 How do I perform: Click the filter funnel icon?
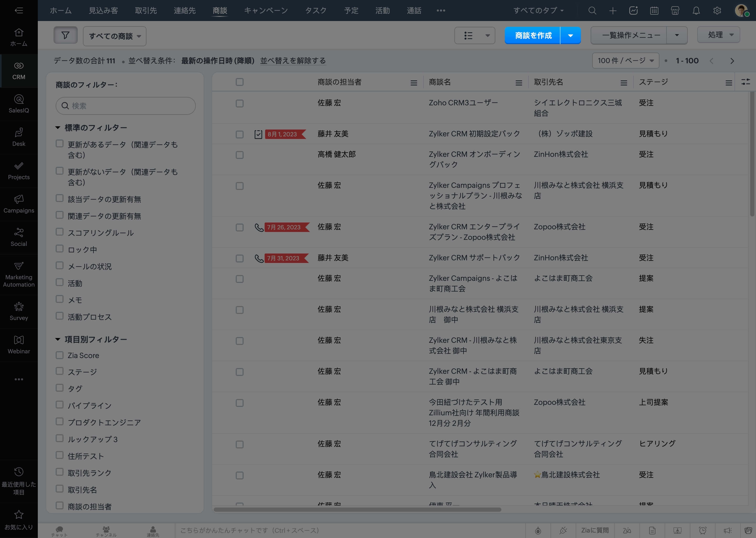65,35
